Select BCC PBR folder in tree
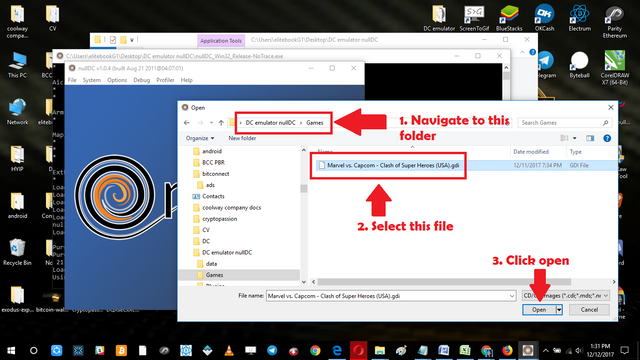The height and width of the screenshot is (360, 640). 213,162
